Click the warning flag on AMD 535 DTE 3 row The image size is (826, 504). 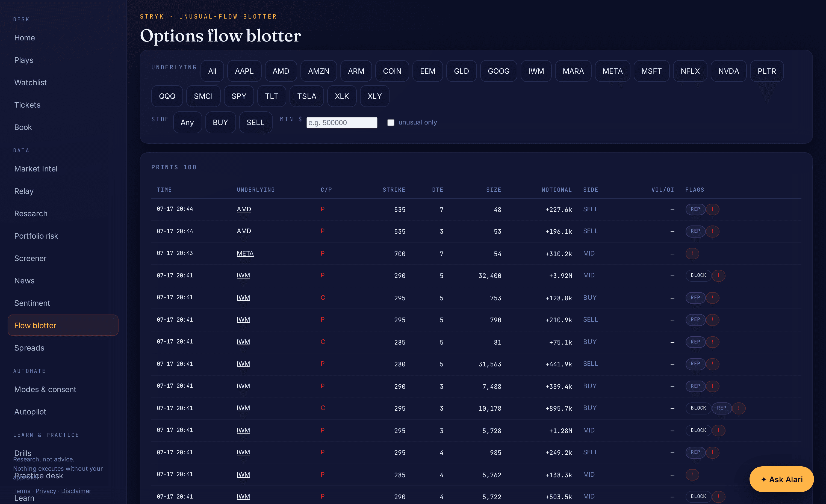712,231
